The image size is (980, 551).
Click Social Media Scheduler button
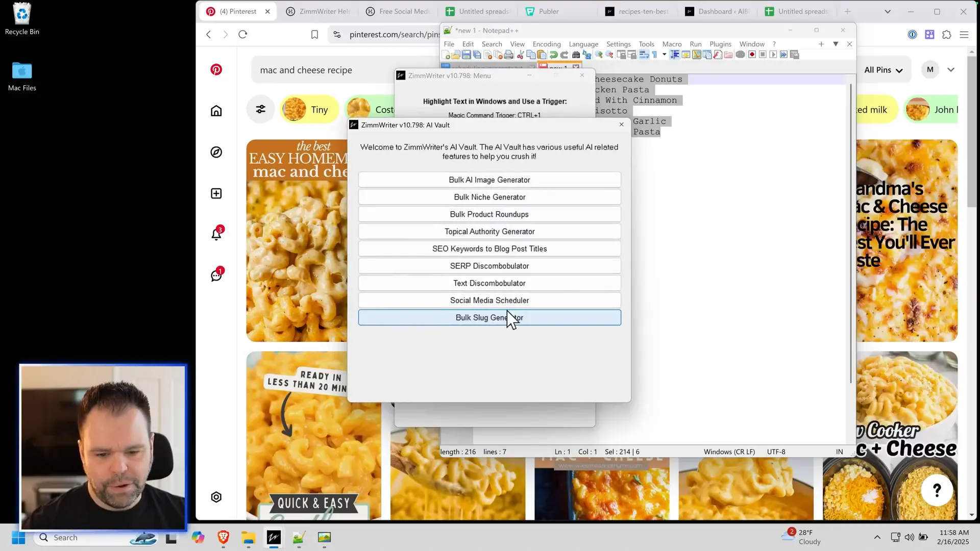point(489,300)
